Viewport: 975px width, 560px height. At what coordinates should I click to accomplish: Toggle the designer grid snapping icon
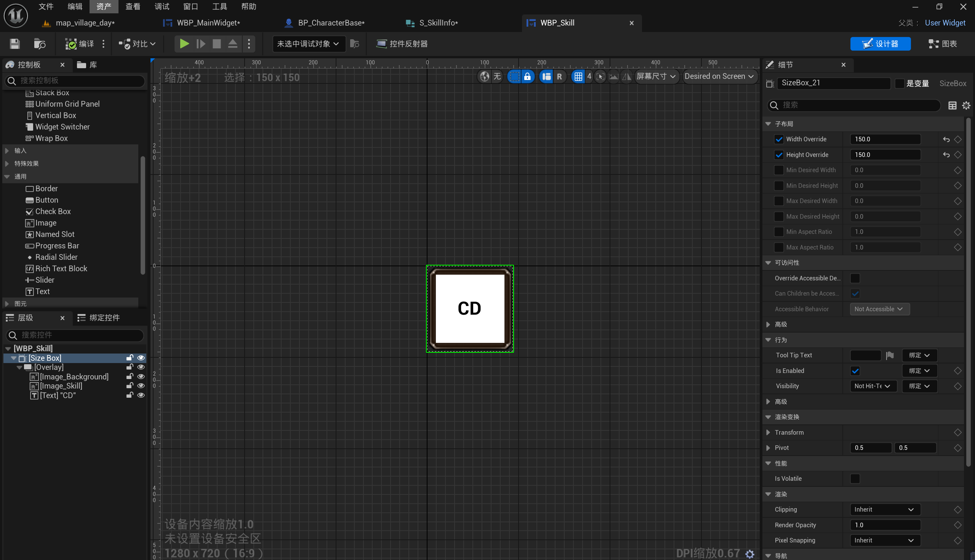pos(578,77)
